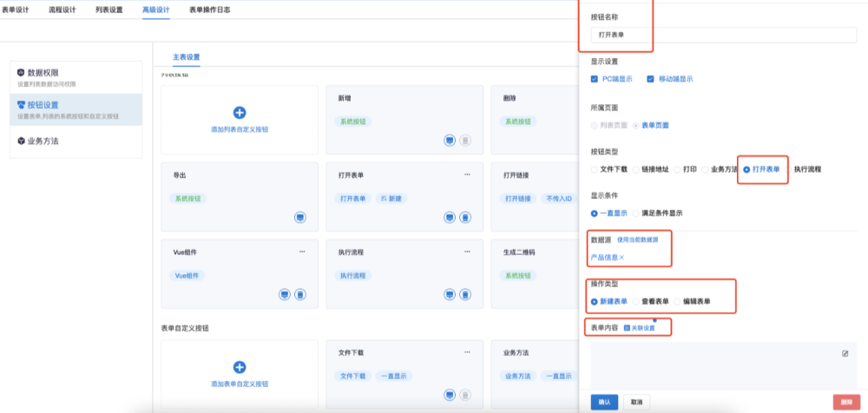Click the edit icon in the 表单内容 box
The image size is (868, 413).
pyautogui.click(x=845, y=353)
